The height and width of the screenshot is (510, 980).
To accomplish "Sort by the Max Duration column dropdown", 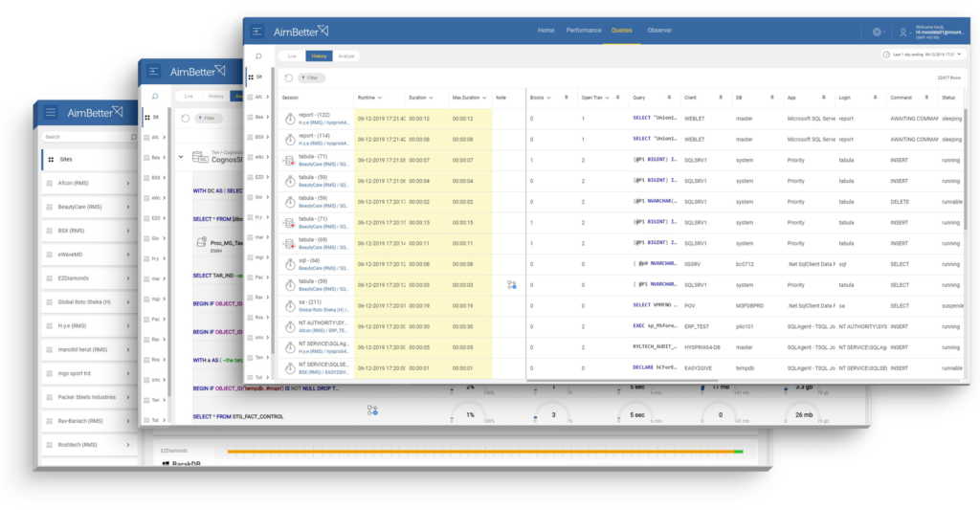I will (x=484, y=99).
